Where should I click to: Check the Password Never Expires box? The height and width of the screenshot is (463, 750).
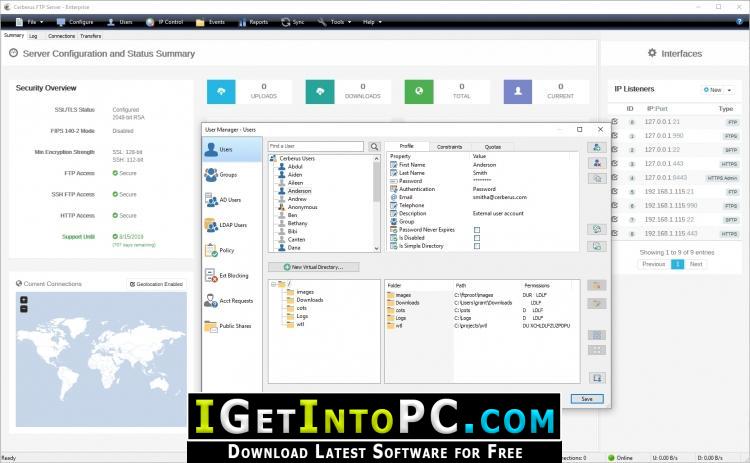coord(477,230)
